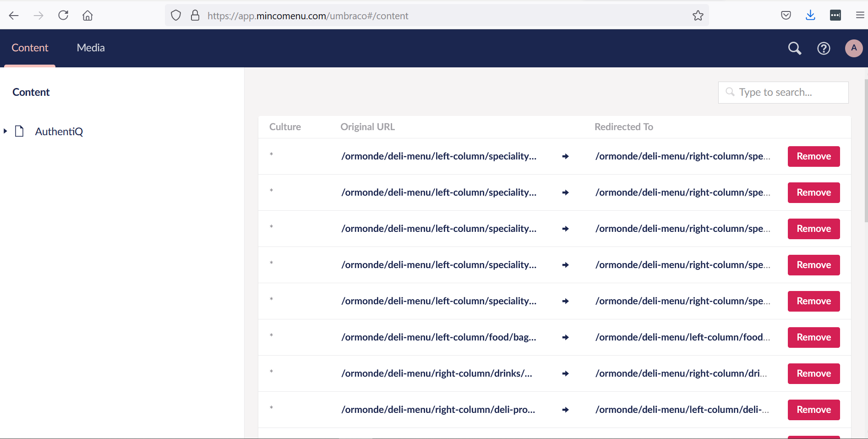Viewport: 868px width, 439px height.
Task: Switch to the Content section tab
Action: tap(30, 48)
